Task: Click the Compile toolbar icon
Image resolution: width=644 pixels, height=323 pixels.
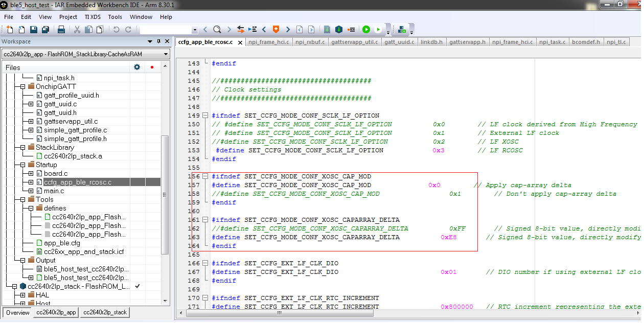Action: 327,30
